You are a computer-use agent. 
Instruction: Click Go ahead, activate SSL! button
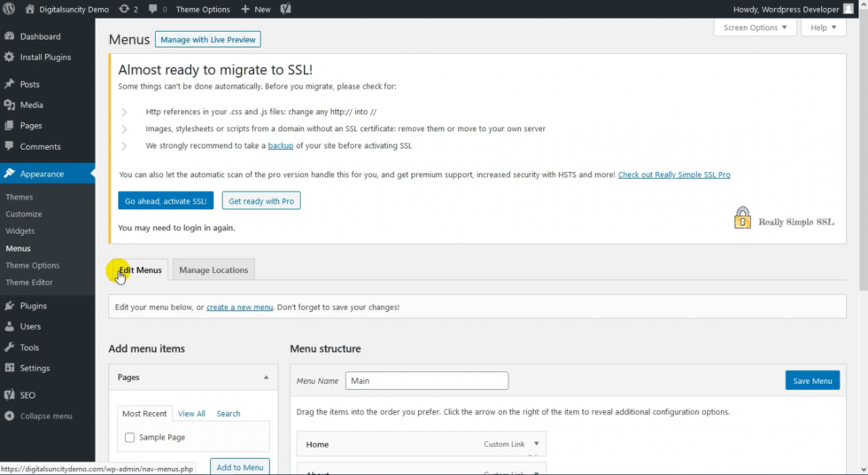(x=166, y=201)
